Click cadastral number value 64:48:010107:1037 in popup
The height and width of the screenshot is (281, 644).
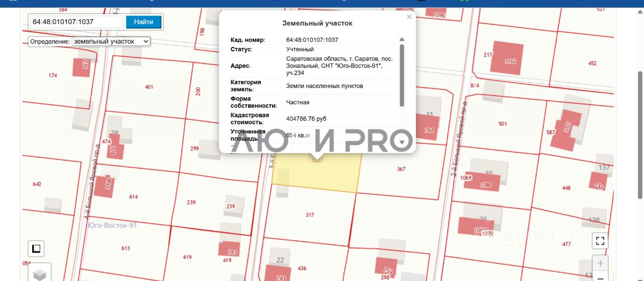click(312, 40)
